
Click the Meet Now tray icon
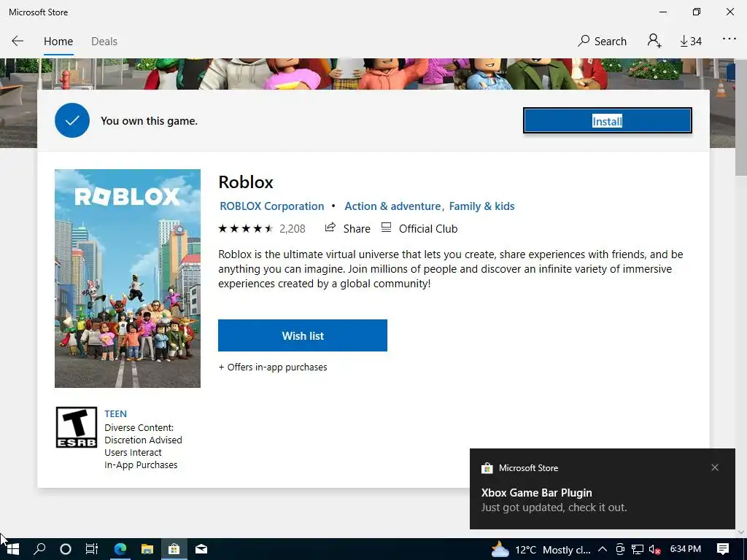(620, 550)
